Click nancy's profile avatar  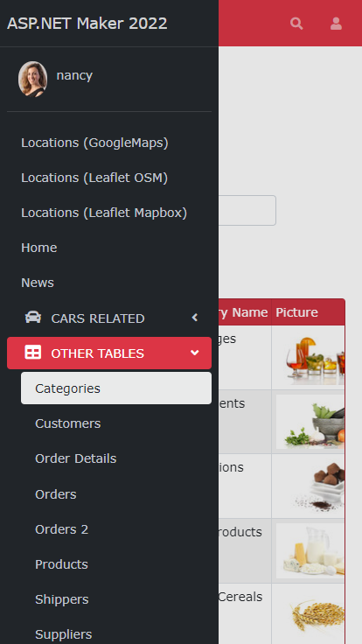click(x=33, y=79)
